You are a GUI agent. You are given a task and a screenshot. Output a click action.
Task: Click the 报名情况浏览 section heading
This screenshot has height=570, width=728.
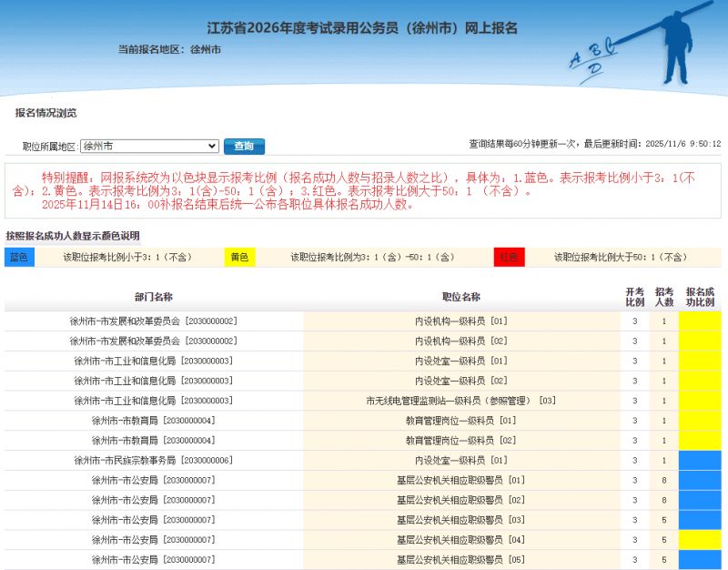coord(45,113)
